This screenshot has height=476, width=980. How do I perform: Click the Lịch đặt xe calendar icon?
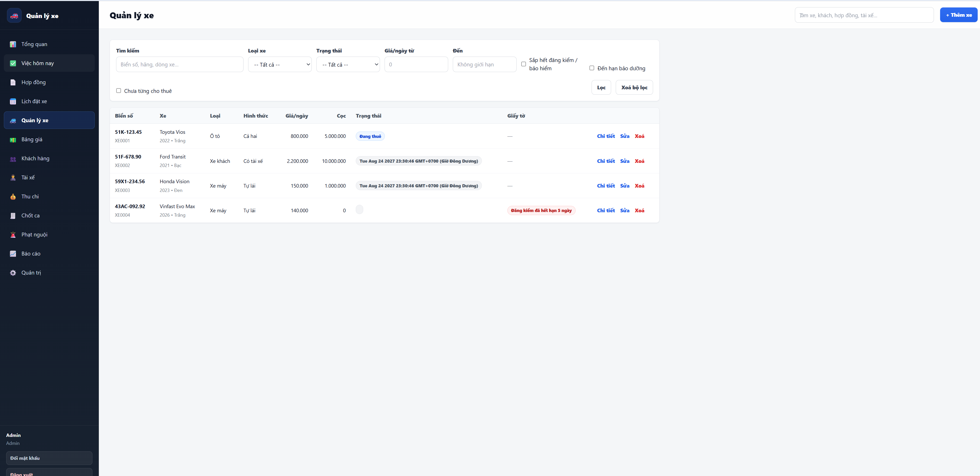13,101
